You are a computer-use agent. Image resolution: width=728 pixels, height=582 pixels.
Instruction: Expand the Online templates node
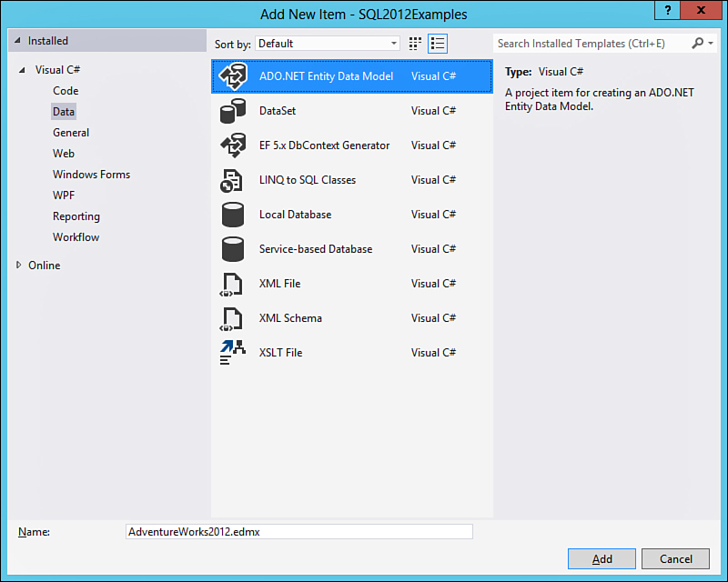pyautogui.click(x=20, y=266)
